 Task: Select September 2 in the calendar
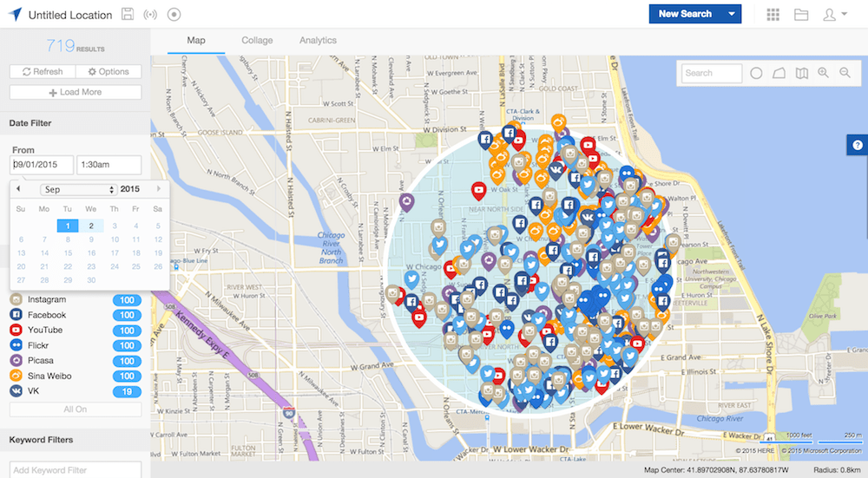pyautogui.click(x=91, y=226)
